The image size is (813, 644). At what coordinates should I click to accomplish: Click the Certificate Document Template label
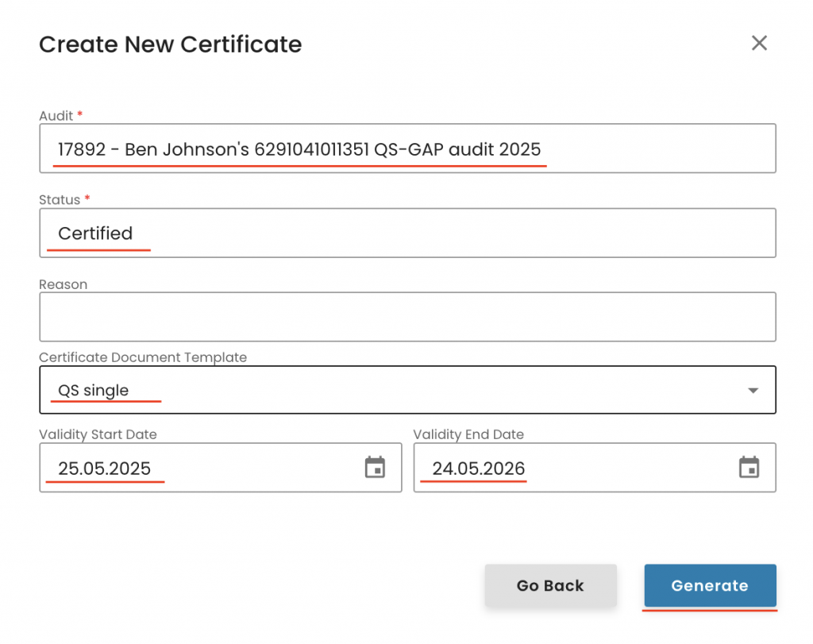tap(143, 357)
